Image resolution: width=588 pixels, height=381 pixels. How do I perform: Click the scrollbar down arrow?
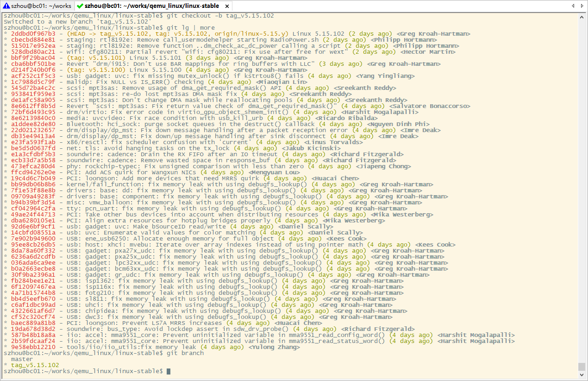pyautogui.click(x=582, y=375)
